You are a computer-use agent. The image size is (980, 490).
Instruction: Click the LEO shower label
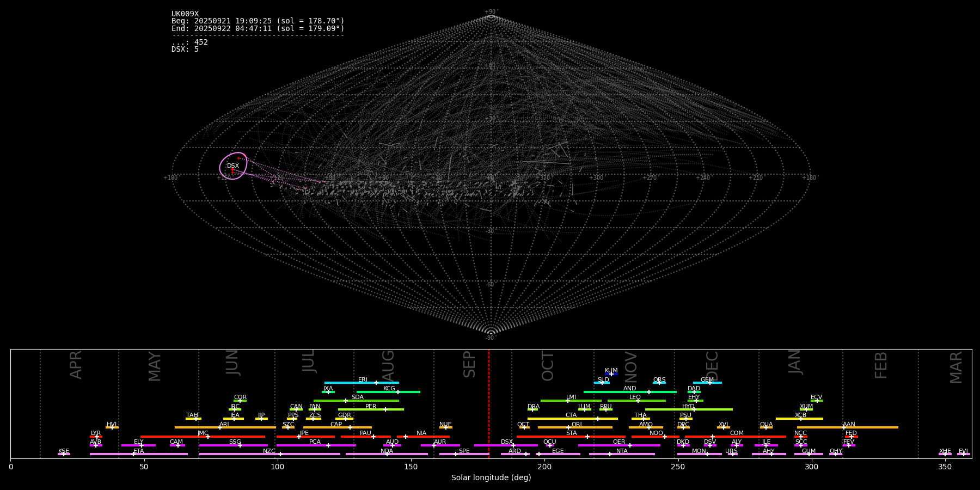635,397
